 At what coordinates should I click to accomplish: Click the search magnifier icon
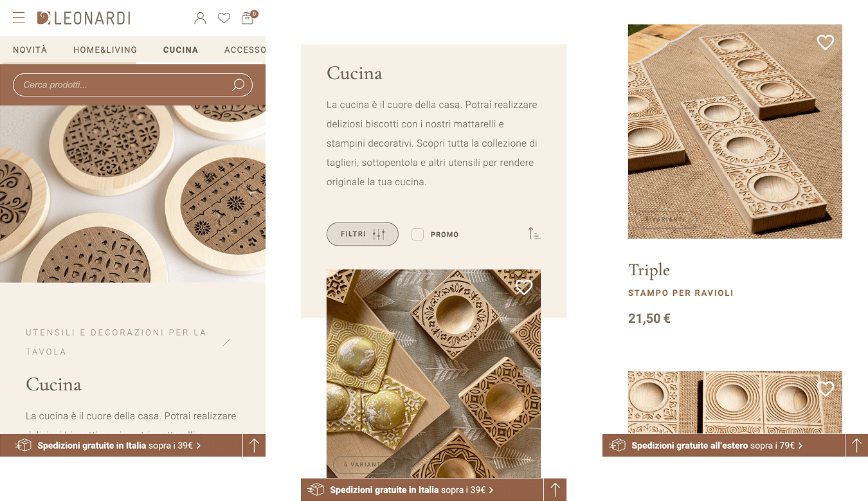pos(239,84)
